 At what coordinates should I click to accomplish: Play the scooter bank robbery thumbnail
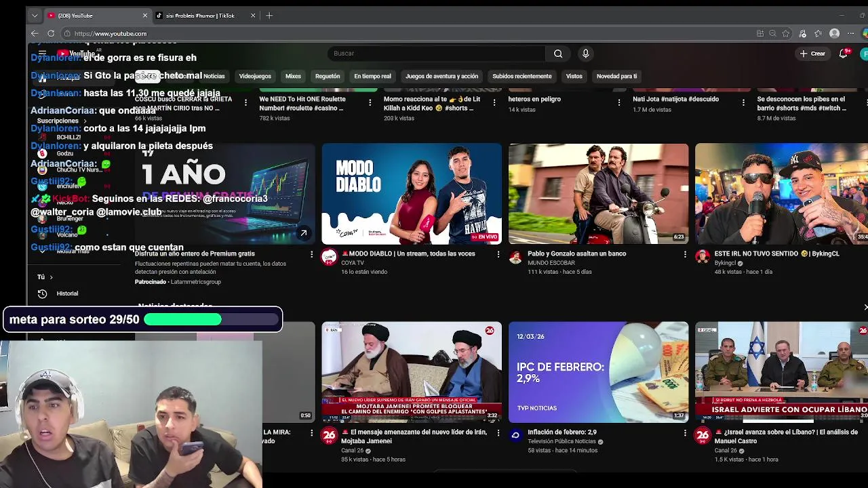point(598,194)
